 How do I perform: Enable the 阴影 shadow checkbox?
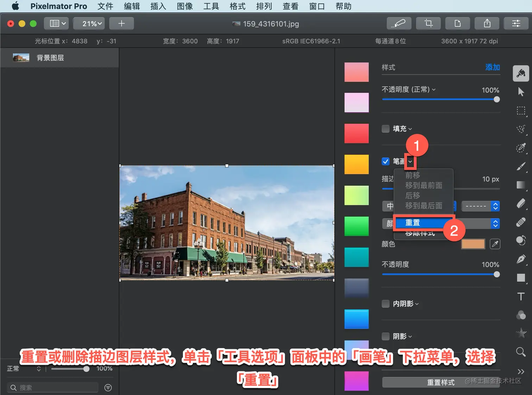point(386,336)
